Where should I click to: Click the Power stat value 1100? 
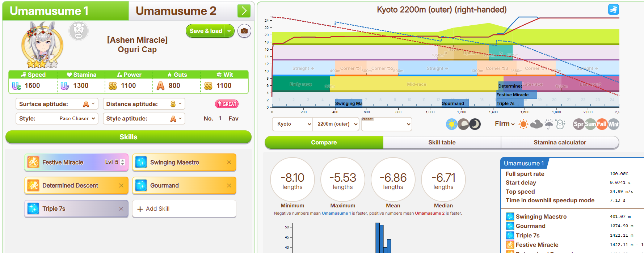point(129,86)
